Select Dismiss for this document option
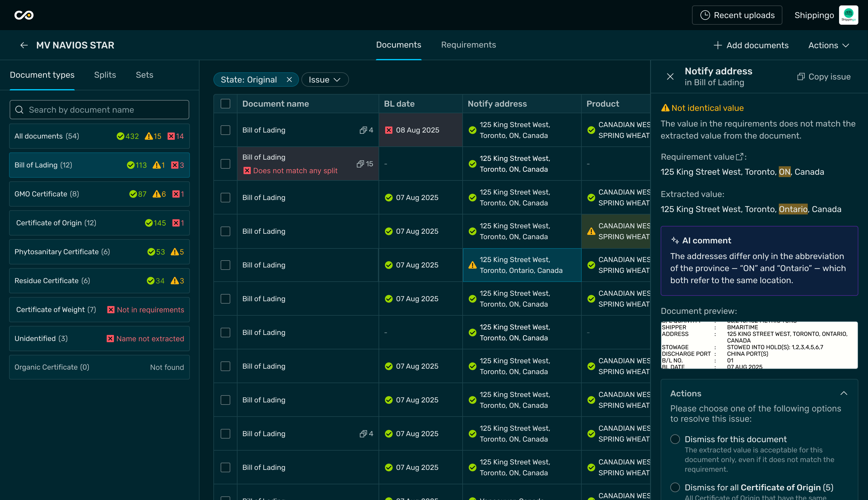This screenshot has width=868, height=500. coord(675,439)
